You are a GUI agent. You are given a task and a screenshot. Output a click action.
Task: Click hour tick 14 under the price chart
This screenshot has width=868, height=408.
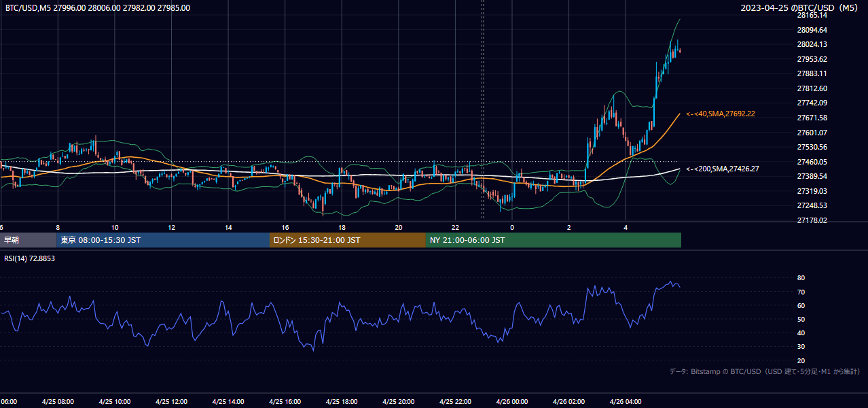(228, 227)
